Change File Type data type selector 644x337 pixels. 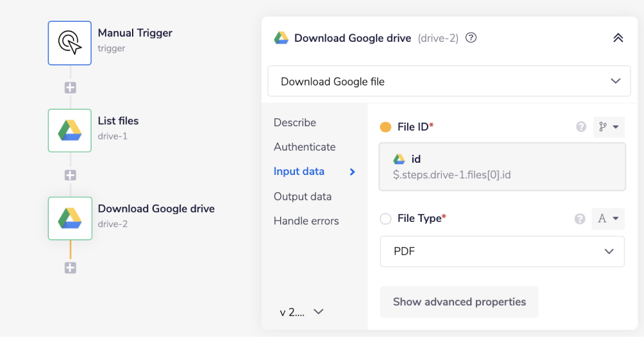608,219
